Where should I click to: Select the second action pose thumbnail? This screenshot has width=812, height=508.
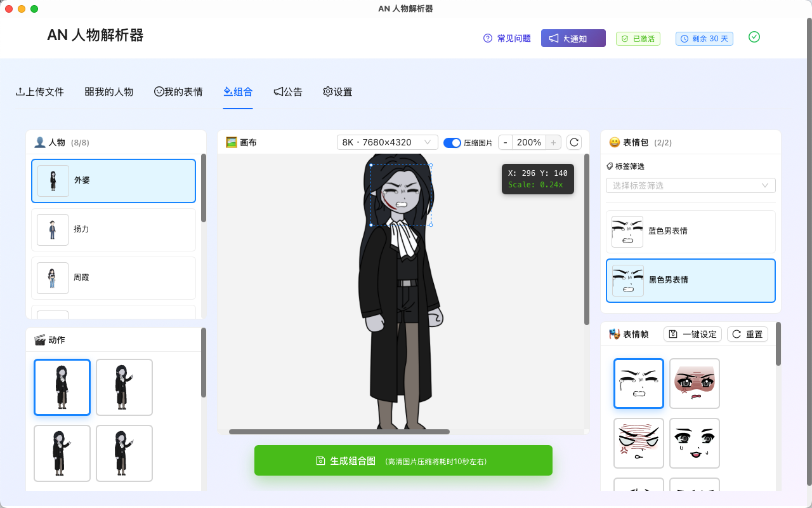124,387
